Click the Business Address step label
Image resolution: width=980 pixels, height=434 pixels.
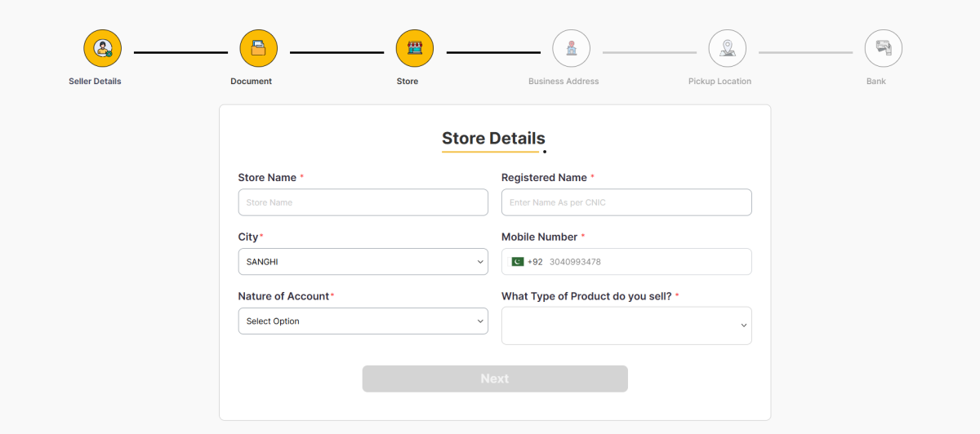tap(563, 82)
